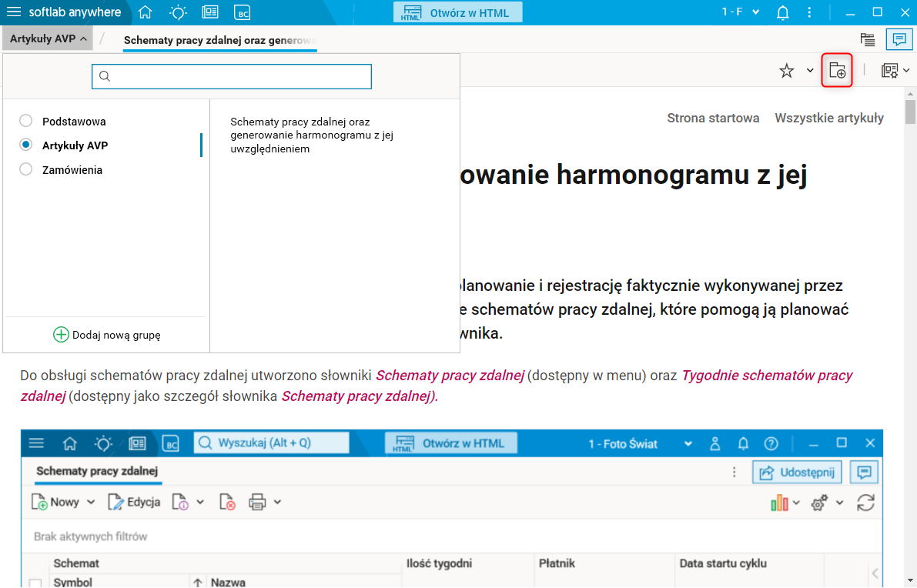This screenshot has height=588, width=917.
Task: Click the Płatnik column header
Action: [x=557, y=563]
